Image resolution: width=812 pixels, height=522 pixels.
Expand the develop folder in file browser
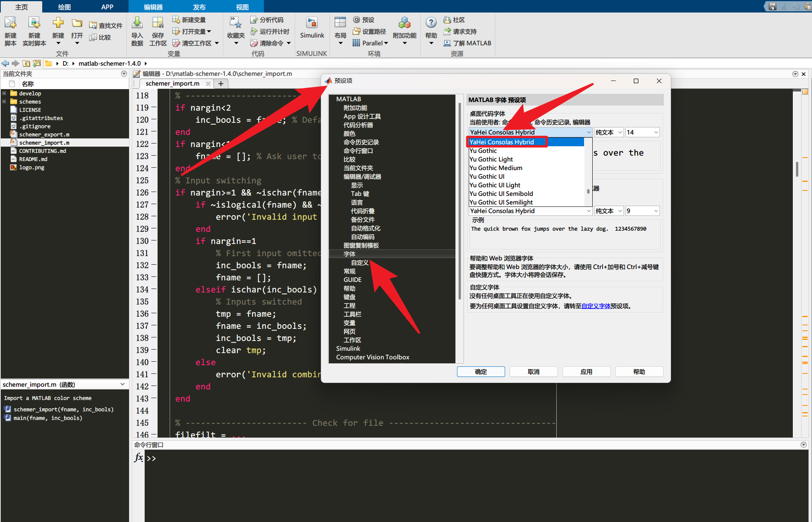click(4, 93)
